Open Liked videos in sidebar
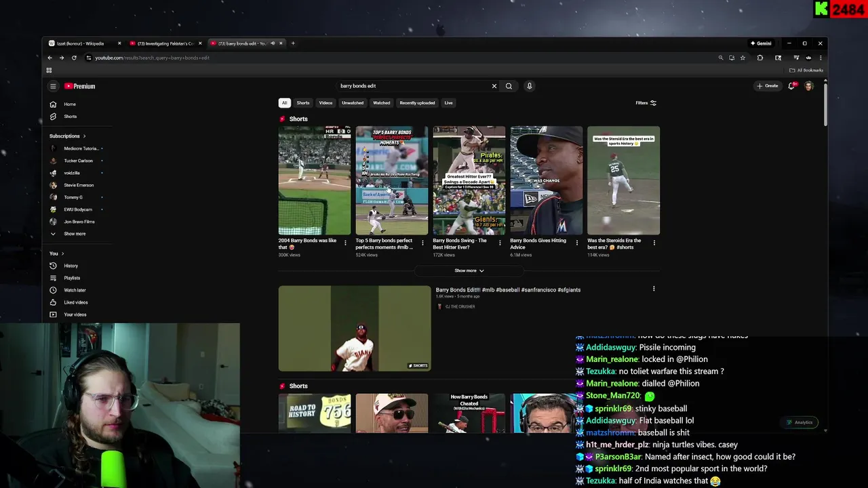This screenshot has width=868, height=488. pyautogui.click(x=75, y=302)
